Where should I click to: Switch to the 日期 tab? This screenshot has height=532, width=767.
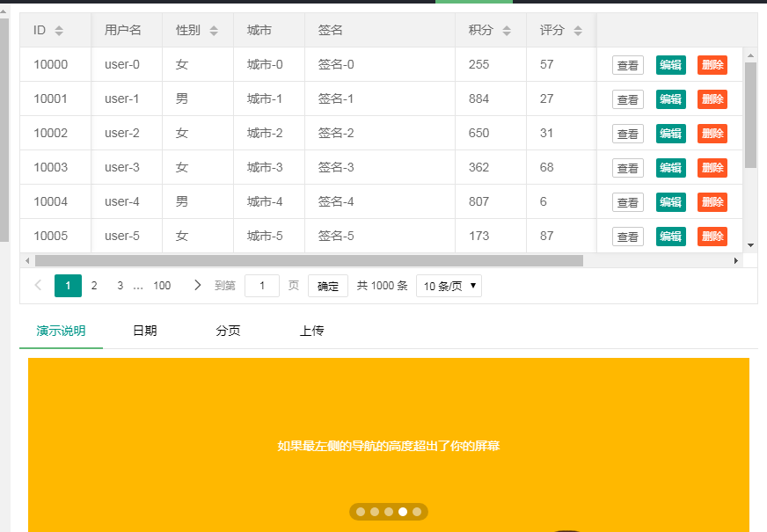click(145, 331)
